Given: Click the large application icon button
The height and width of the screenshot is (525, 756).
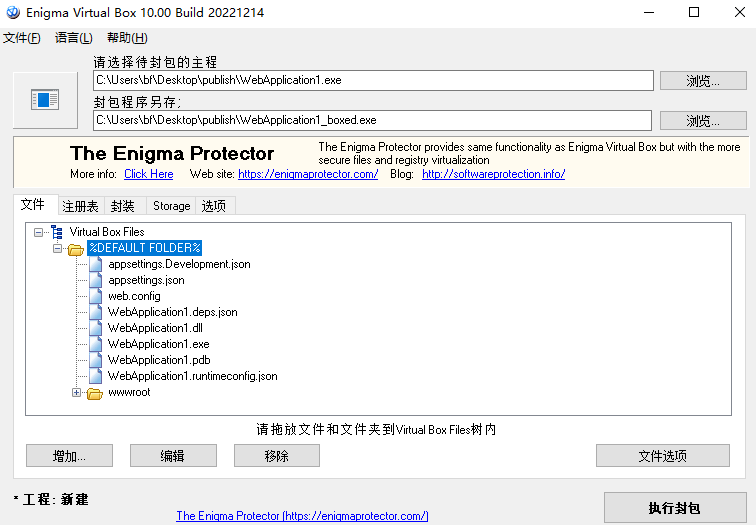Looking at the screenshot, I should [45, 100].
